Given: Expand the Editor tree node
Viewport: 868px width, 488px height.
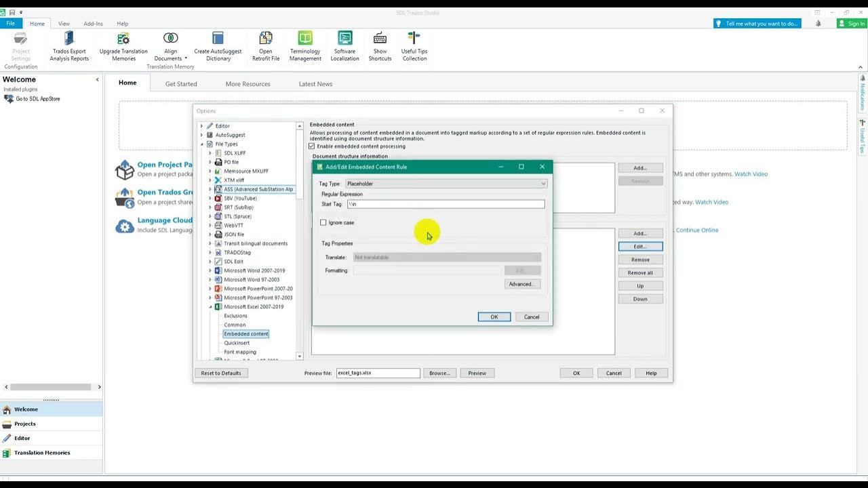Looking at the screenshot, I should click(x=201, y=126).
